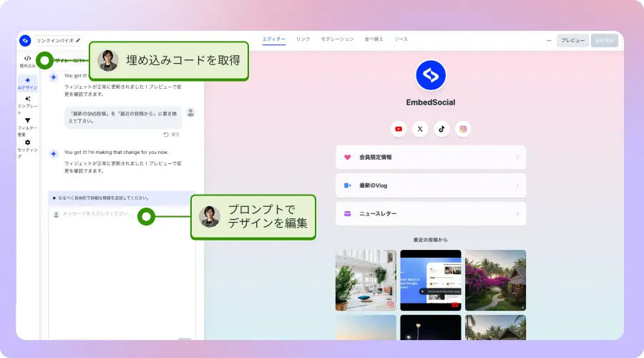Click the chevron on 最新のVlog row
The height and width of the screenshot is (358, 644).
[x=517, y=185]
